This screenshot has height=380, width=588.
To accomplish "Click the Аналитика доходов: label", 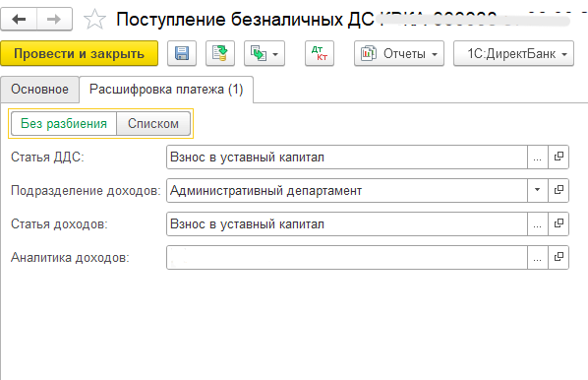I will pos(70,258).
